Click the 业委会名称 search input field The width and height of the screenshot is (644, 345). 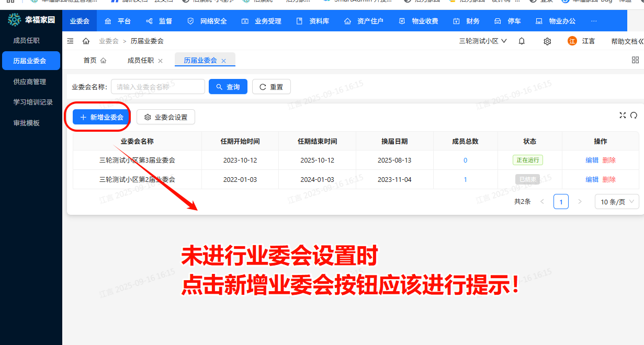point(158,87)
